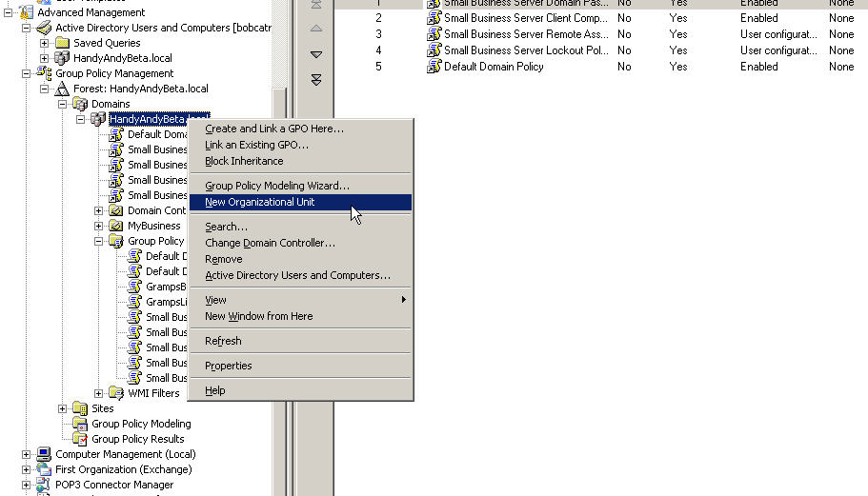Image resolution: width=868 pixels, height=496 pixels.
Task: Select Small Business Server Lockout Pol... row text
Action: 526,50
